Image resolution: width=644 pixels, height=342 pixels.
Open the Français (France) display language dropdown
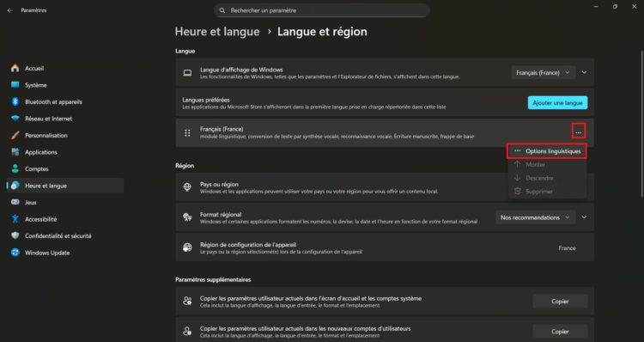point(543,72)
